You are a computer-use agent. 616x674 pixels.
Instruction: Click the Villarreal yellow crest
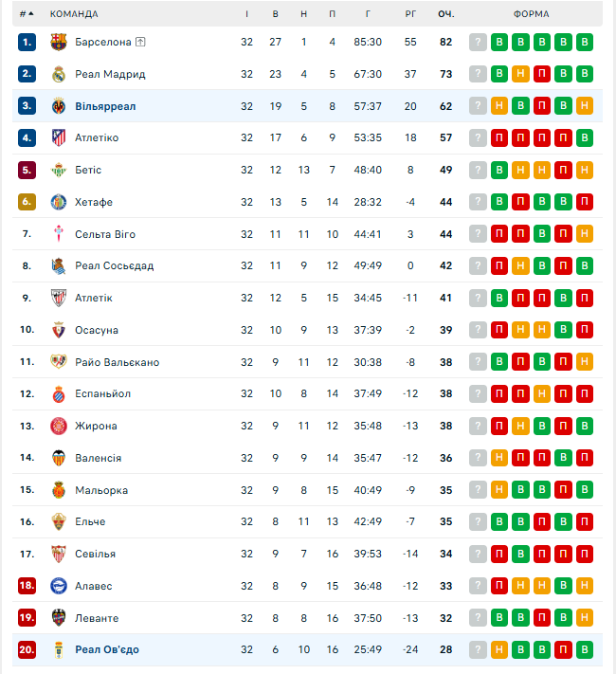pyautogui.click(x=59, y=106)
